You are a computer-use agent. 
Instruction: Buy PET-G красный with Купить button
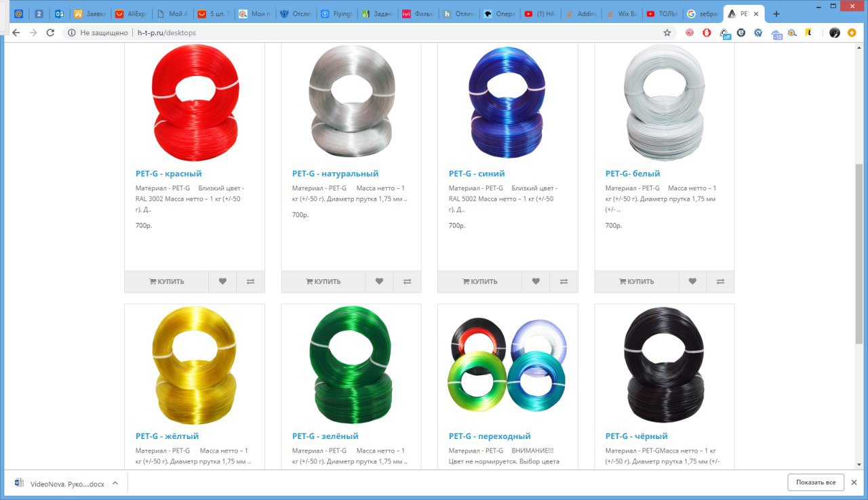pyautogui.click(x=167, y=282)
